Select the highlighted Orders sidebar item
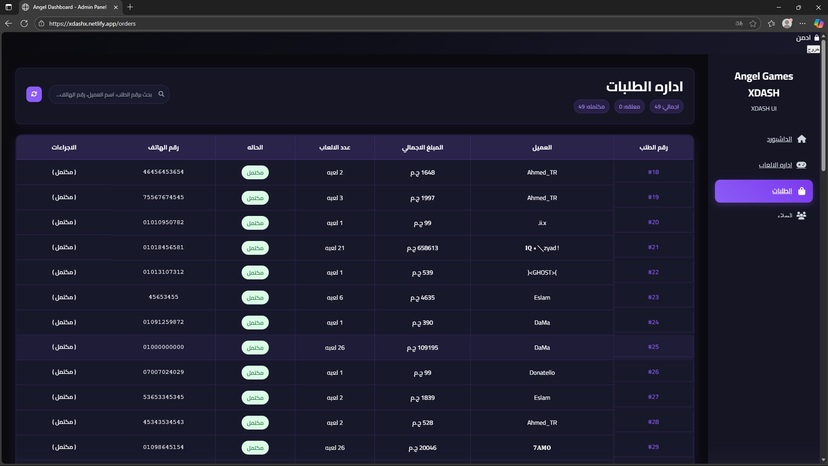 pos(763,191)
